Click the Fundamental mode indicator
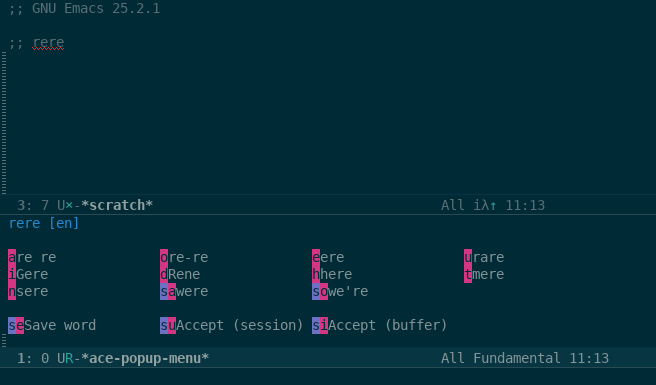656x385 pixels. click(517, 358)
